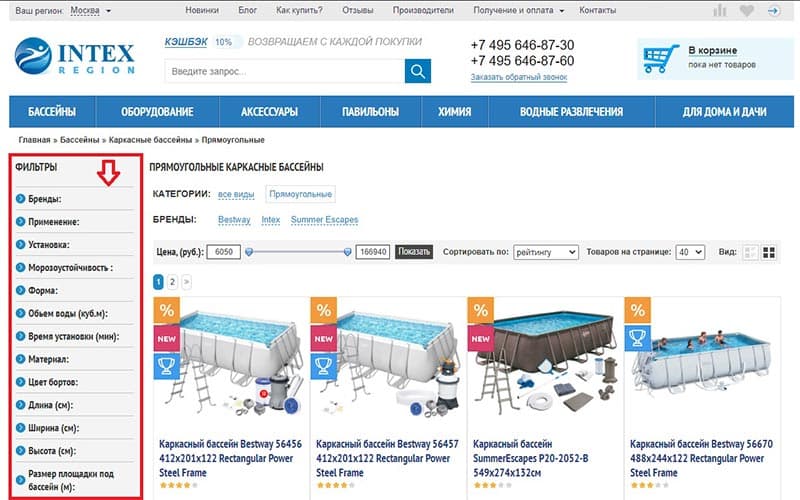This screenshot has width=800, height=500.
Task: Open the favorites heart icon
Action: click(x=746, y=11)
